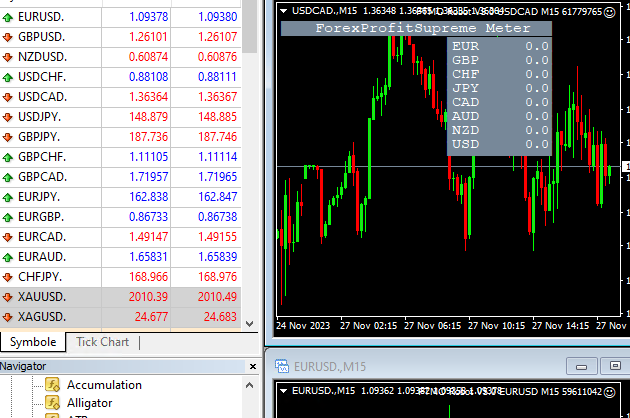This screenshot has height=418, width=630.
Task: Click the USDJPY. ask price 148.885
Action: 217,117
